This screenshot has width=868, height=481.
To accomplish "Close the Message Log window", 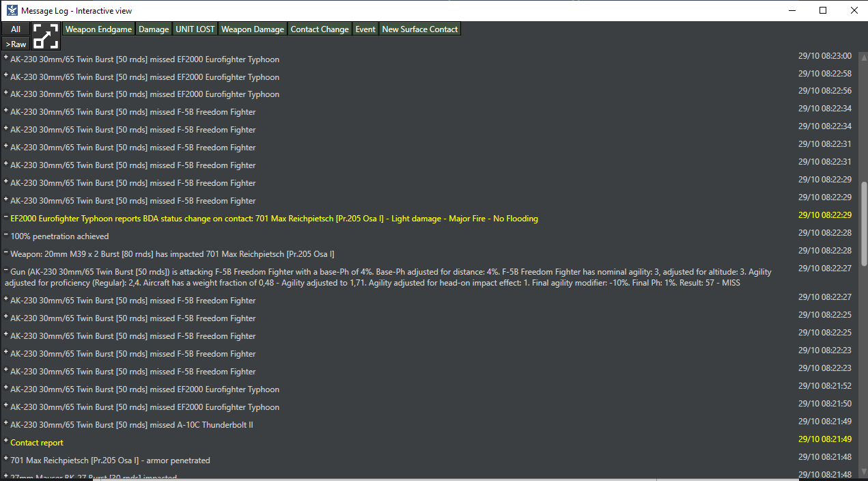I will [854, 10].
